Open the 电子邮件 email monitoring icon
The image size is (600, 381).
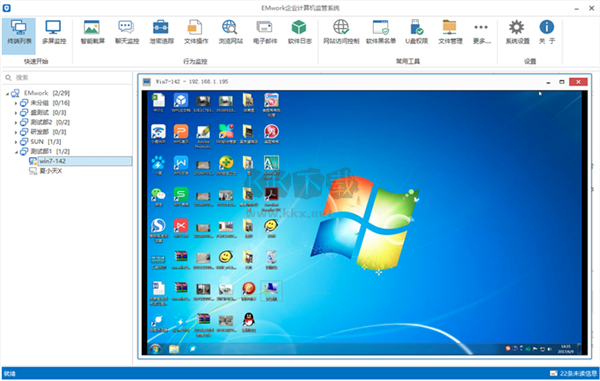click(x=265, y=32)
